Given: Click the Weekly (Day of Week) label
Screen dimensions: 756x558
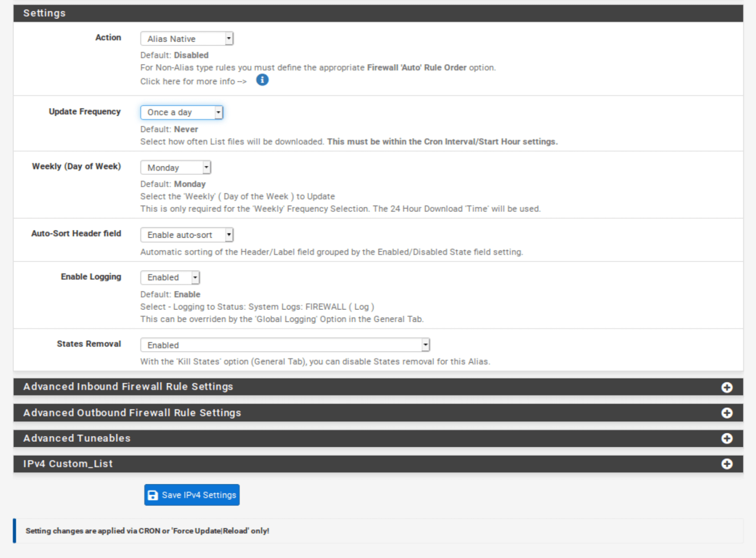Looking at the screenshot, I should (76, 166).
